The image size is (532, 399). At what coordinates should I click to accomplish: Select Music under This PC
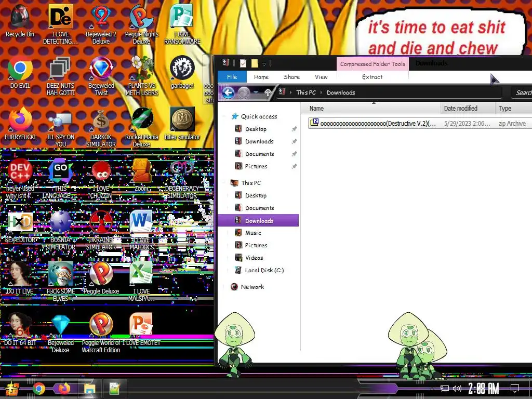(x=253, y=233)
